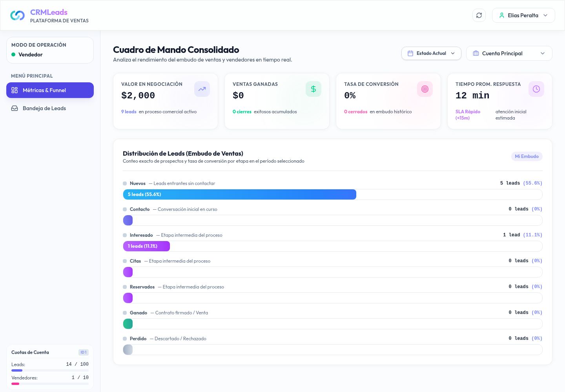Click the 'SLA Rápido (<15m)' label
The image size is (565, 392).
coord(468,115)
